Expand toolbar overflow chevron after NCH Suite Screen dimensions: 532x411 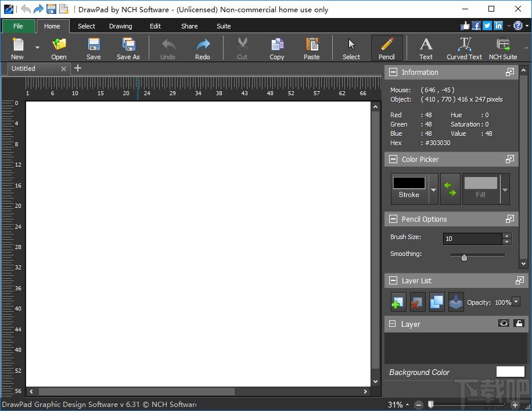526,48
